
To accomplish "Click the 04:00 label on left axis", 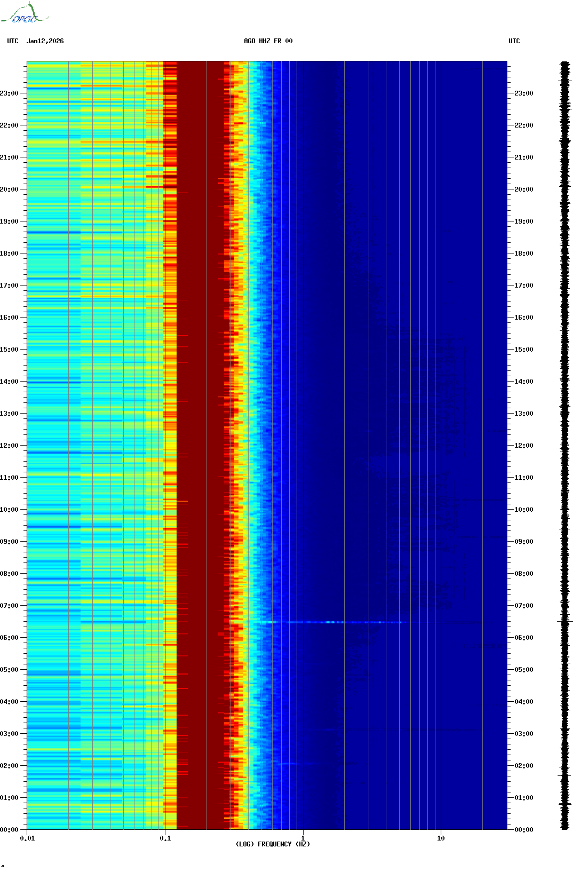I will [x=9, y=702].
